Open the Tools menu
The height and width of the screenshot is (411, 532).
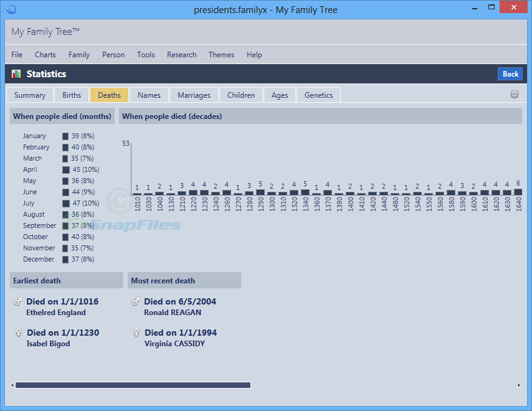pyautogui.click(x=146, y=55)
